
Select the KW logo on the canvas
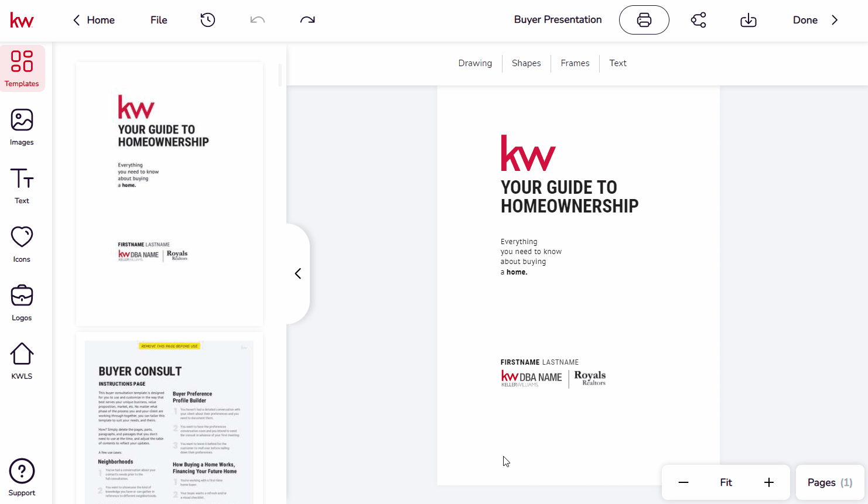click(528, 153)
